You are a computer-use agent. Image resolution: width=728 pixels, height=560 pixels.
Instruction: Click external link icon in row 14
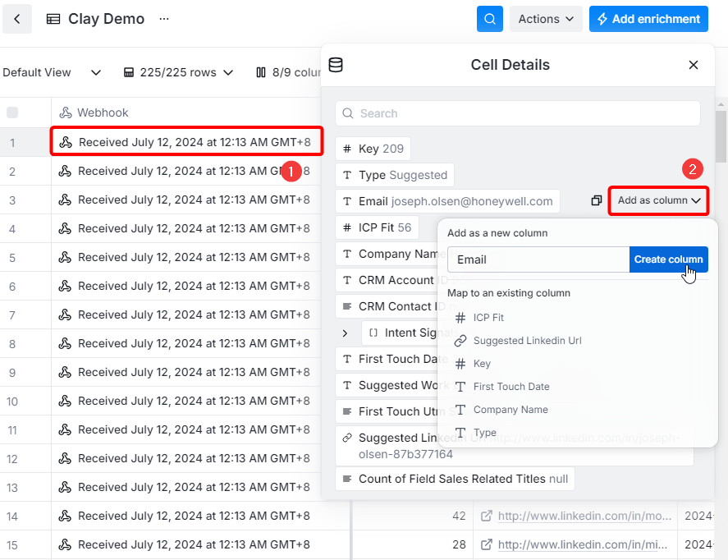click(486, 516)
